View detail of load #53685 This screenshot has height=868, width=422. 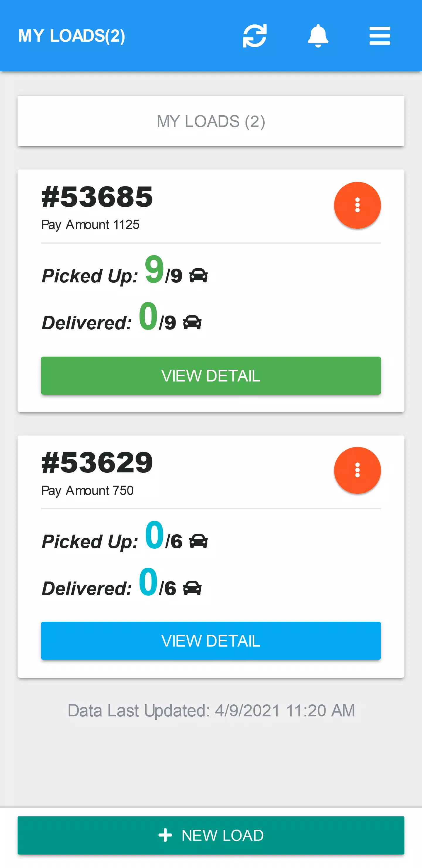(x=211, y=376)
